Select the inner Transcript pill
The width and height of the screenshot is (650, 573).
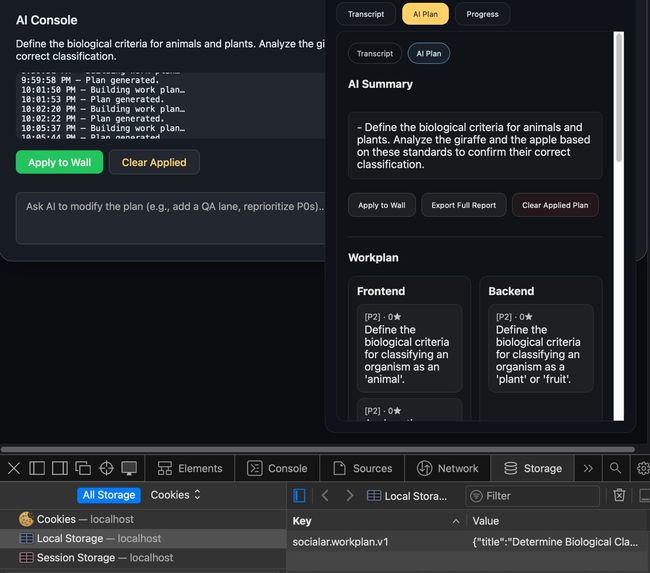coord(375,53)
